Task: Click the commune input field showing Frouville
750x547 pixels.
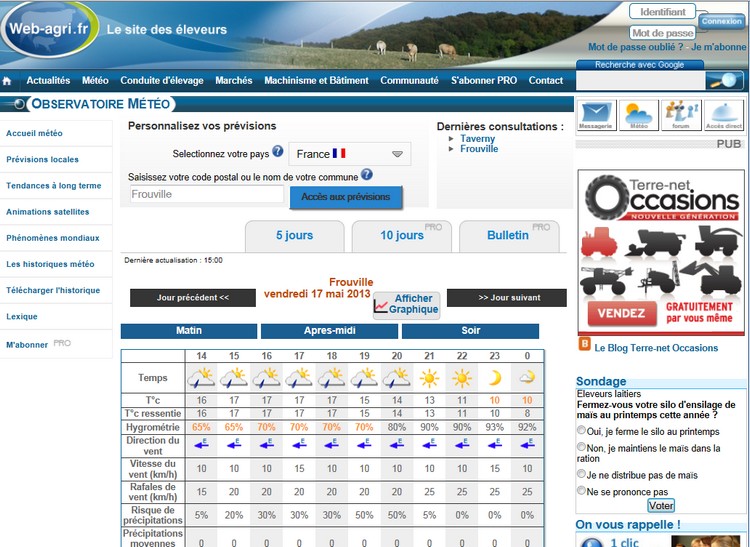Action: (207, 194)
